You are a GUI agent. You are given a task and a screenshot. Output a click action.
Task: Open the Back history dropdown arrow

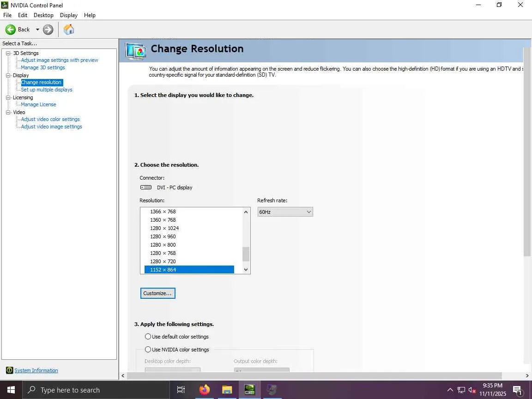click(x=37, y=30)
